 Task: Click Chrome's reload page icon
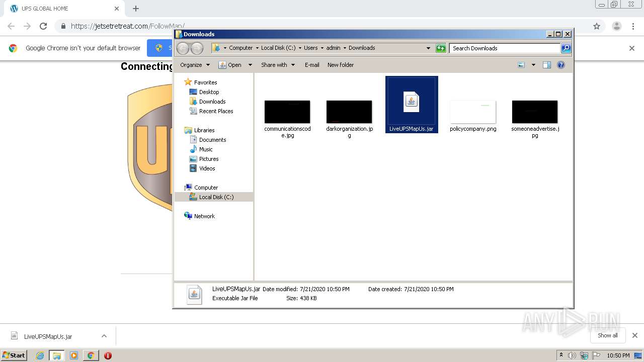43,26
